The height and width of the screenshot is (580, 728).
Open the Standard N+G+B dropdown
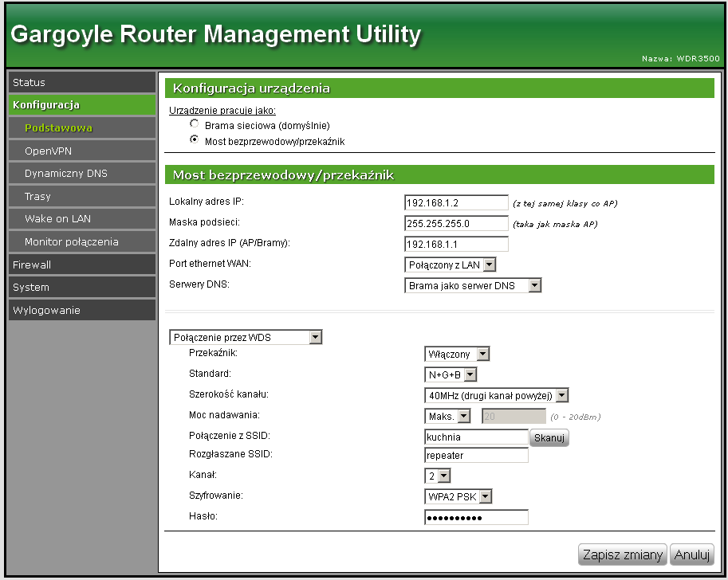[x=451, y=374]
